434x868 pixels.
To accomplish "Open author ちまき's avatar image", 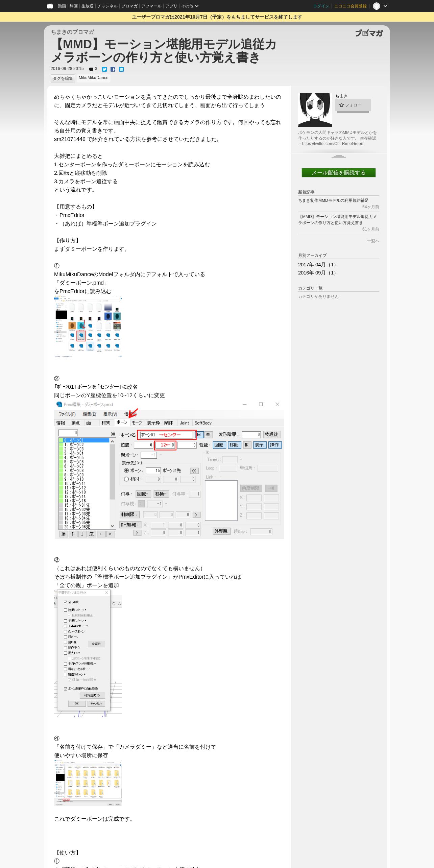I will (315, 110).
